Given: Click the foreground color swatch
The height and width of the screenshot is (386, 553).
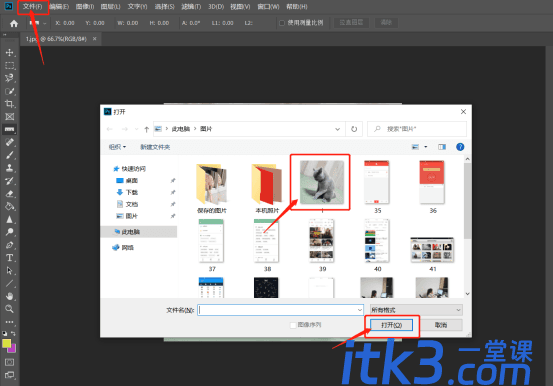Looking at the screenshot, I should pyautogui.click(x=6, y=343).
